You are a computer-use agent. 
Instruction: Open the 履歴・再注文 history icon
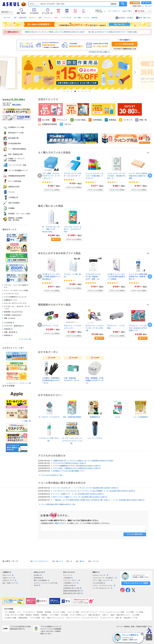pyautogui.click(x=21, y=11)
